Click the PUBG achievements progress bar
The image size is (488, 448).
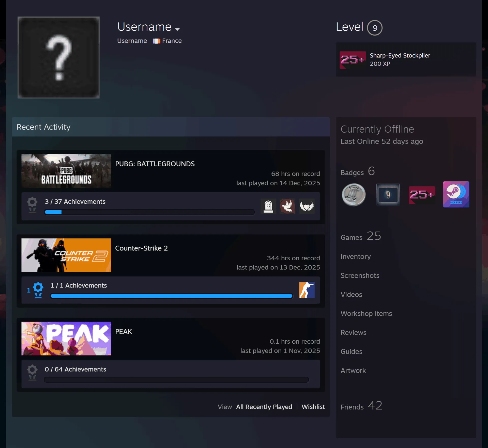[149, 212]
